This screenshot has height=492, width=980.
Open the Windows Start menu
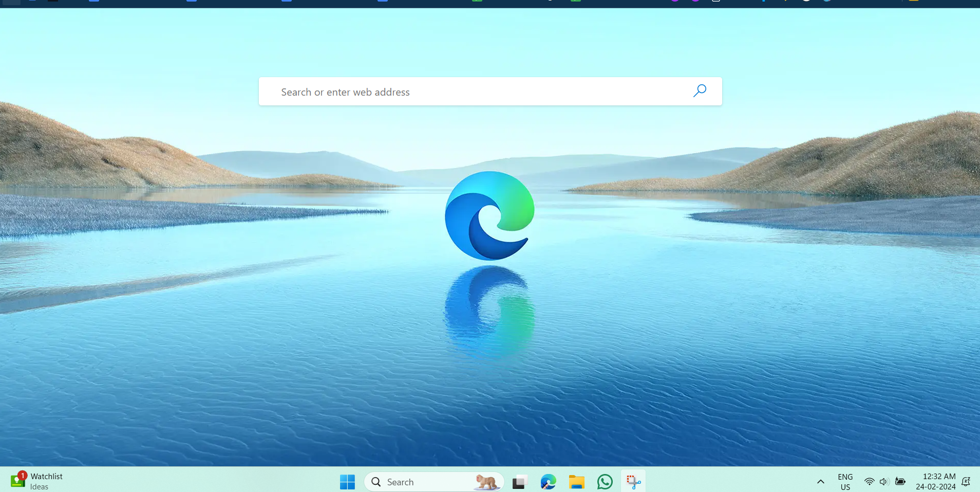pos(347,482)
